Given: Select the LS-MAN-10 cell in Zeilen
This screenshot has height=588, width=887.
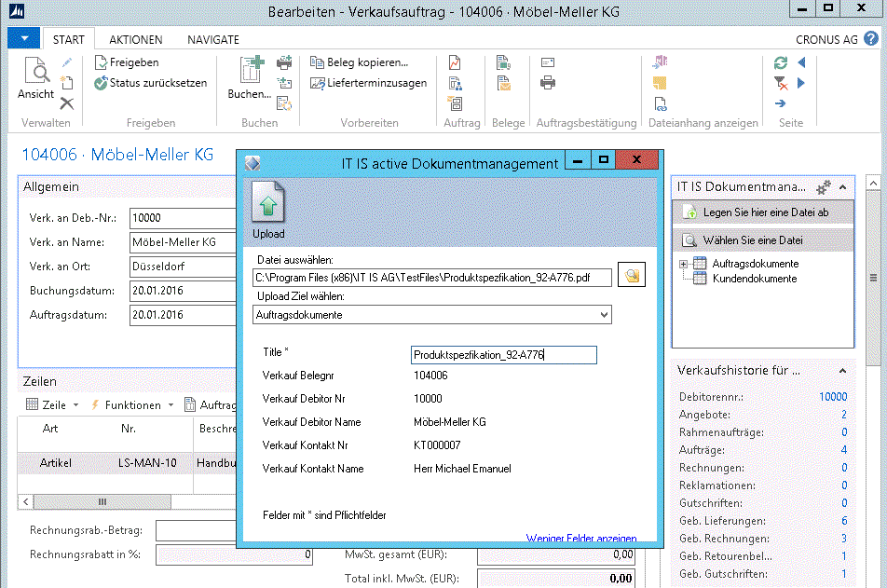Looking at the screenshot, I should point(147,463).
